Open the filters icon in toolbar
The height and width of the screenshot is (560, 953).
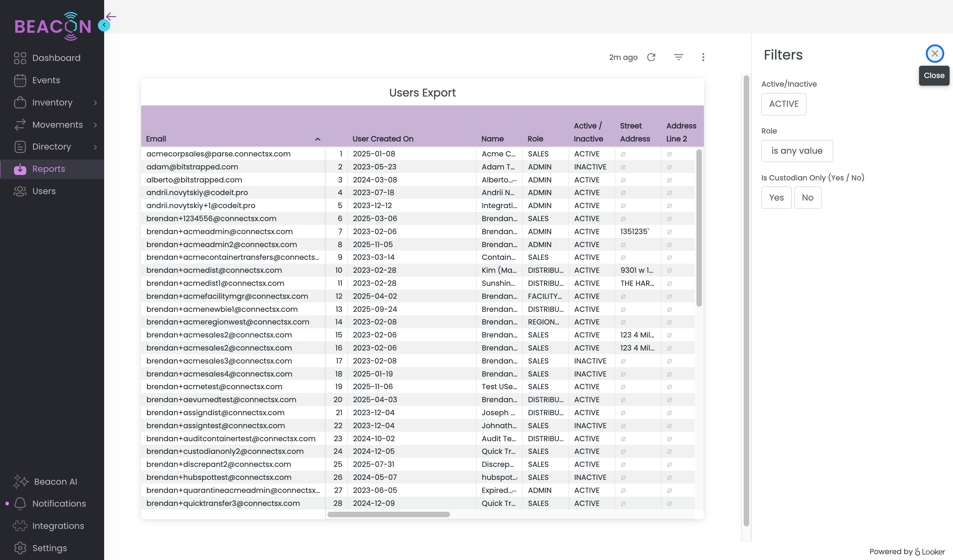[x=679, y=57]
